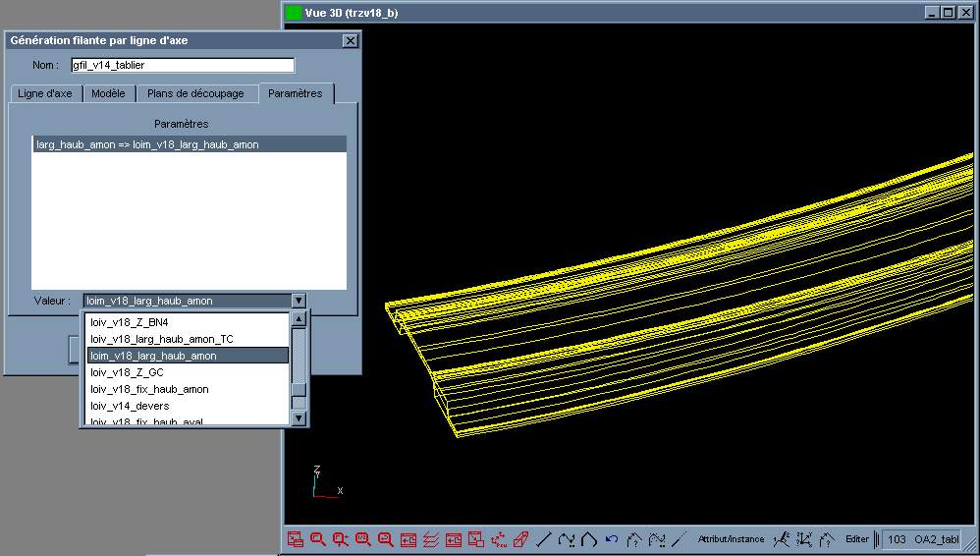Select the zoom window magnifier tool
The width and height of the screenshot is (980, 556).
[x=318, y=539]
